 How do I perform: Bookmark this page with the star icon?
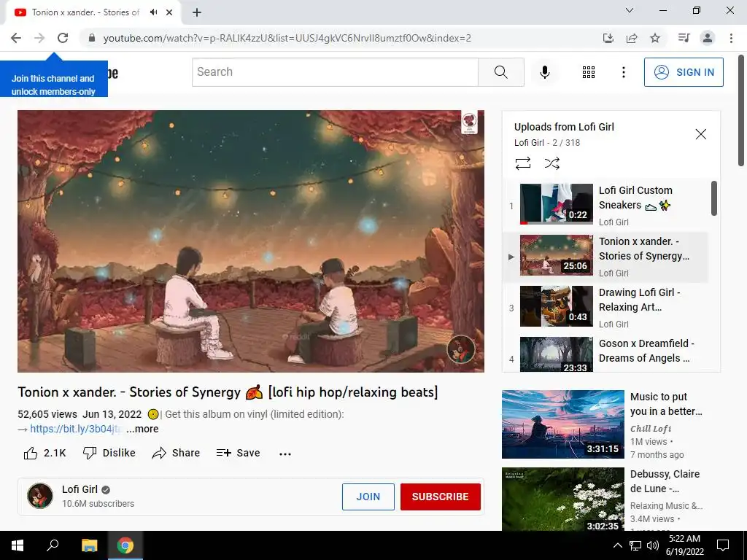pos(655,38)
